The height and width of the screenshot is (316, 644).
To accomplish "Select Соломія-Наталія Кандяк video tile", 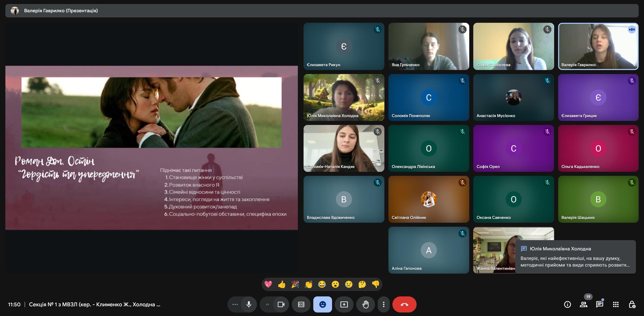I will click(344, 148).
